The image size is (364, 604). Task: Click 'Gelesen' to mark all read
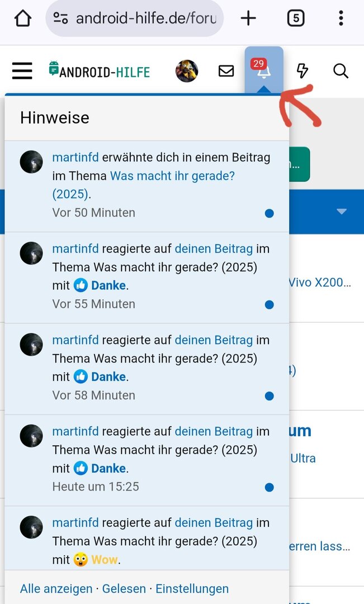click(124, 589)
